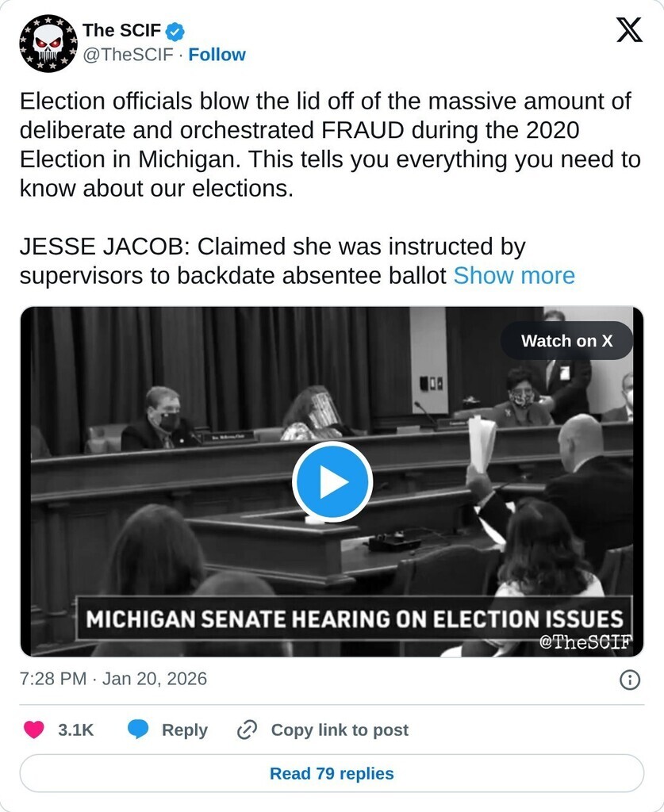Click the heart like icon
This screenshot has height=812, width=664.
tap(34, 730)
